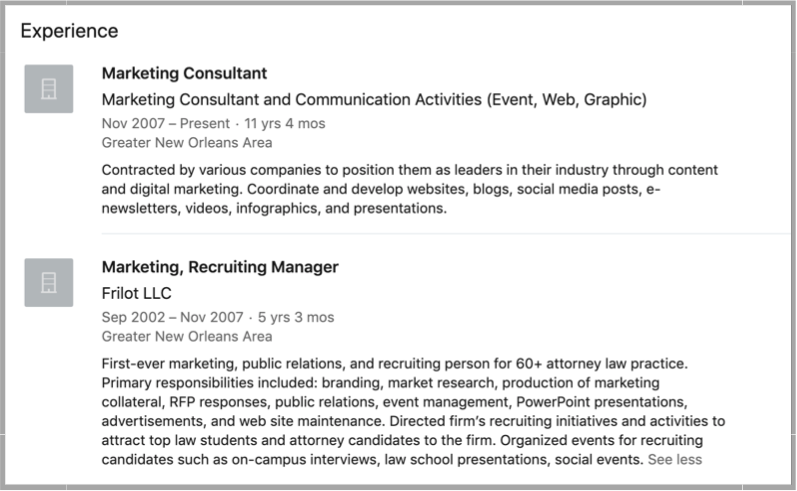Click the 5 yrs 3 mos duration text

click(x=296, y=317)
